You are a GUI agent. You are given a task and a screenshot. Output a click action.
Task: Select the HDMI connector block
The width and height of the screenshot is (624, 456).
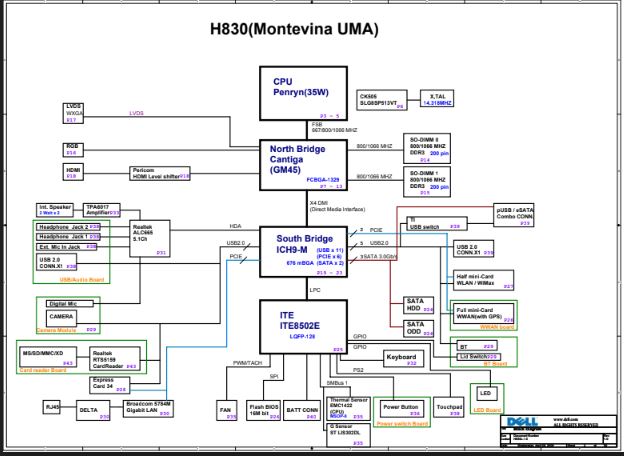coord(73,173)
